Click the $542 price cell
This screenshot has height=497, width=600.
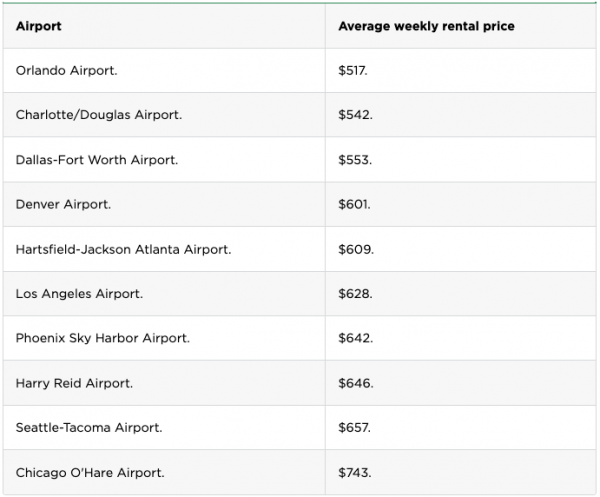click(x=356, y=115)
